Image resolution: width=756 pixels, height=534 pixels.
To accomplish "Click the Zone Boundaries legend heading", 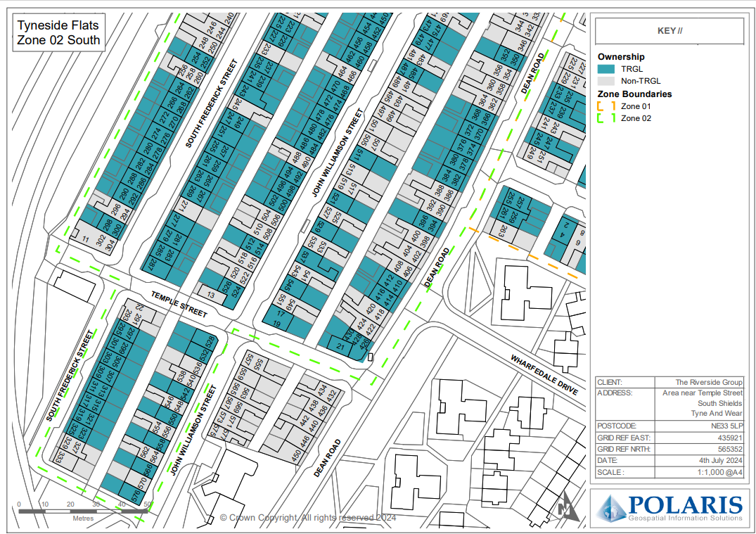I will [634, 94].
